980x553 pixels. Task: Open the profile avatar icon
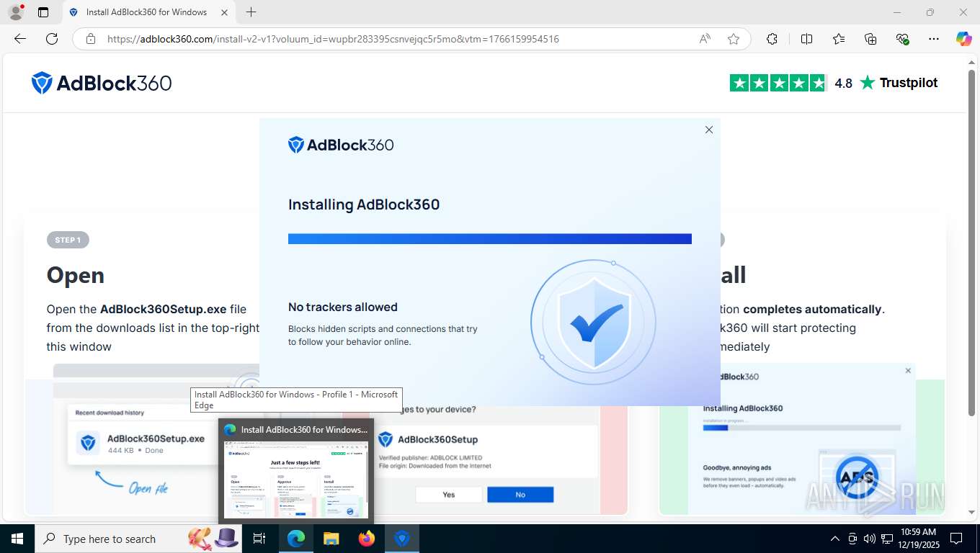click(x=15, y=12)
